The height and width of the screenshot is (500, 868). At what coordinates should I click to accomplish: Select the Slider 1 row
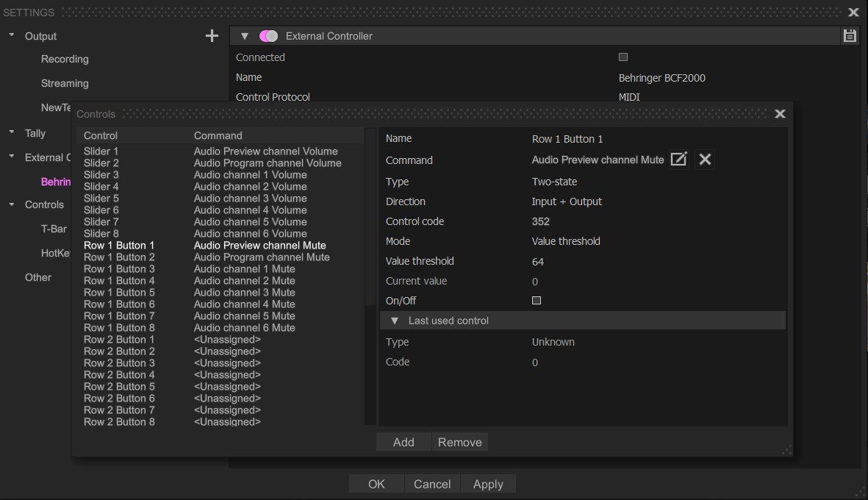[220, 151]
